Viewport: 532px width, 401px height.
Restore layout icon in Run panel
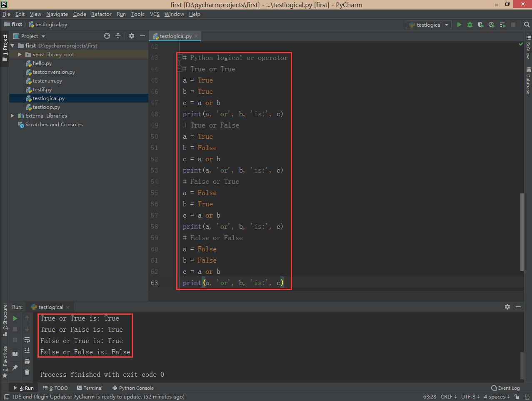pyautogui.click(x=15, y=354)
